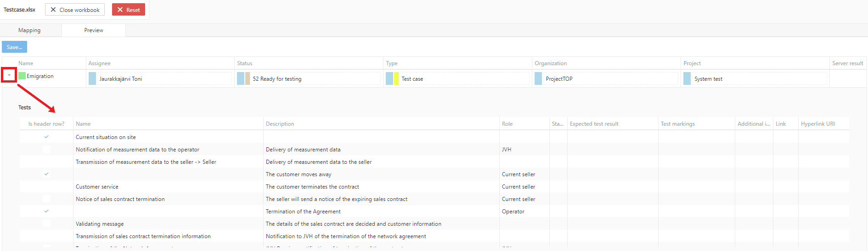Select cell Current situation on site
Screen dimensions: 868x251
168,137
